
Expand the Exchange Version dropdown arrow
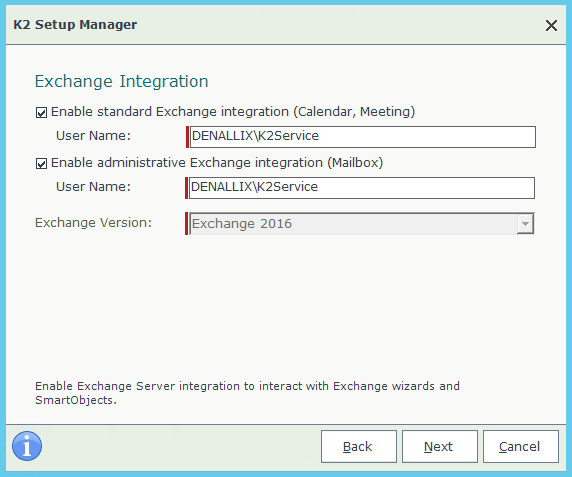coord(525,224)
